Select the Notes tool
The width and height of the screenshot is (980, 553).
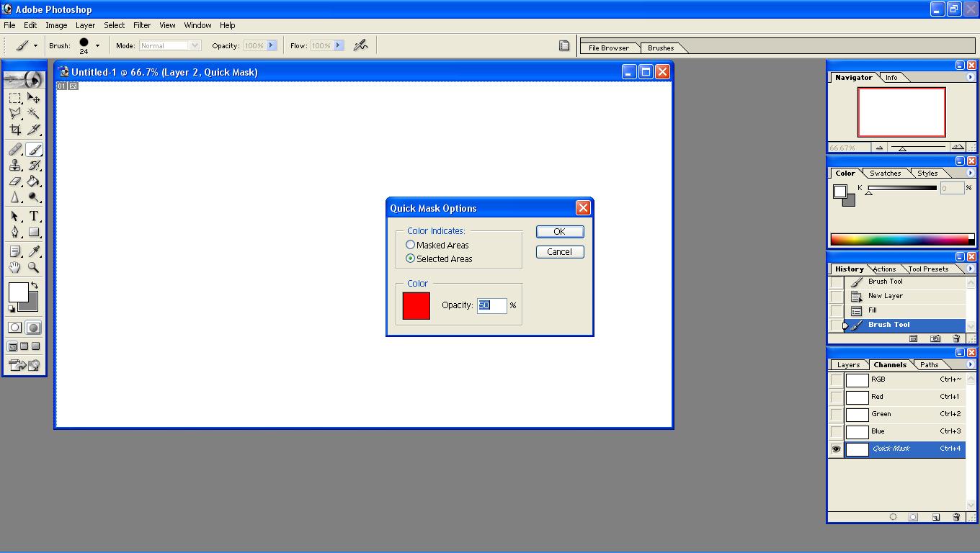pos(15,251)
